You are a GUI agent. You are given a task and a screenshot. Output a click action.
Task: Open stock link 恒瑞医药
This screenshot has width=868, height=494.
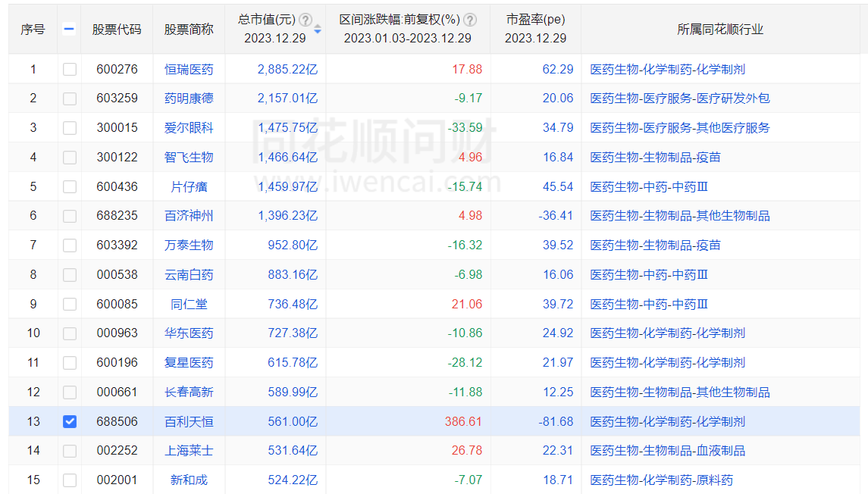(189, 69)
